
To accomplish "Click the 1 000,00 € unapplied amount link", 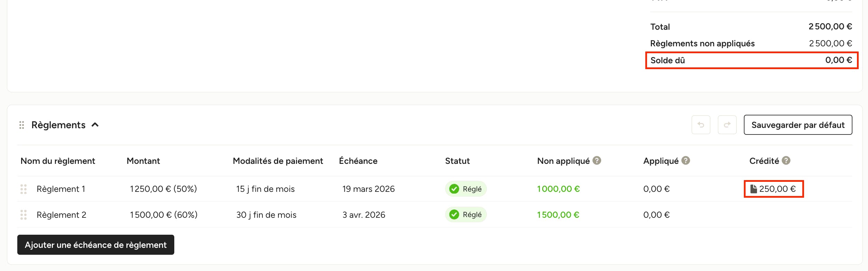I will pyautogui.click(x=558, y=189).
